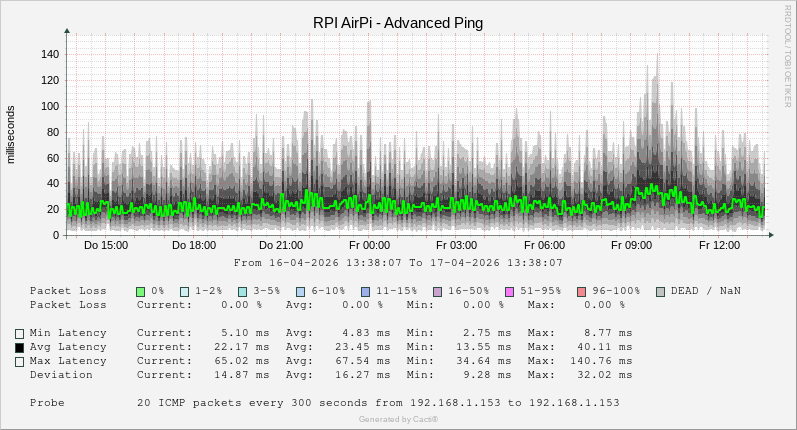Select the black Avg Latency legend box
The image size is (797, 430).
[19, 347]
